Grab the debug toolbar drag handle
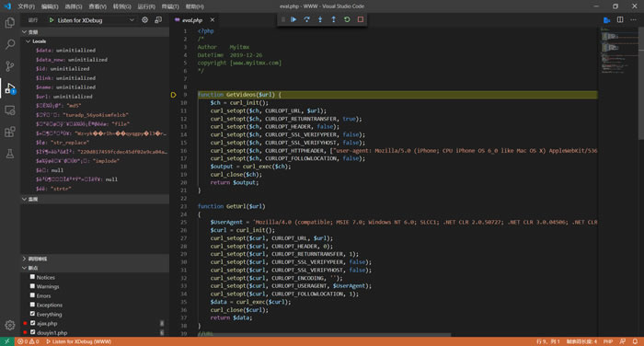This screenshot has height=346, width=644. 283,19
